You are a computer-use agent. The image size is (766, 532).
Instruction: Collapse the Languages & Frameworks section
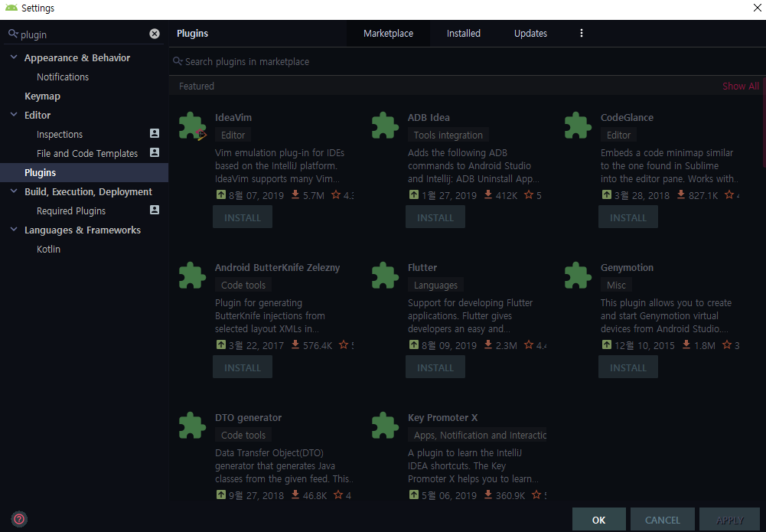pyautogui.click(x=14, y=230)
